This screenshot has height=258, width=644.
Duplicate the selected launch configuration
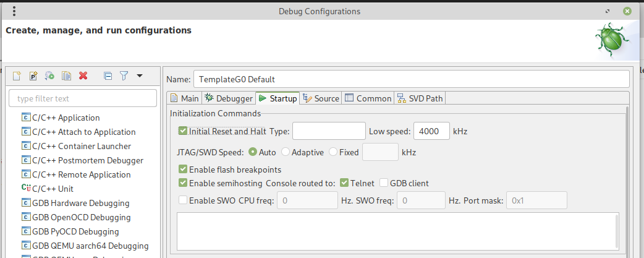point(66,75)
